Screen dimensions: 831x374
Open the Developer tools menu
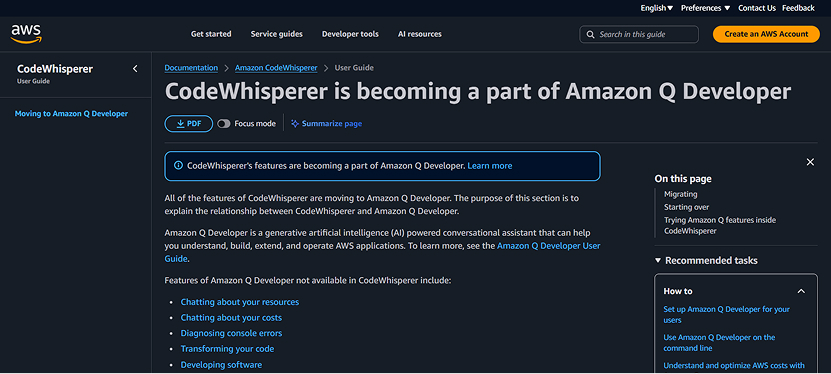350,34
